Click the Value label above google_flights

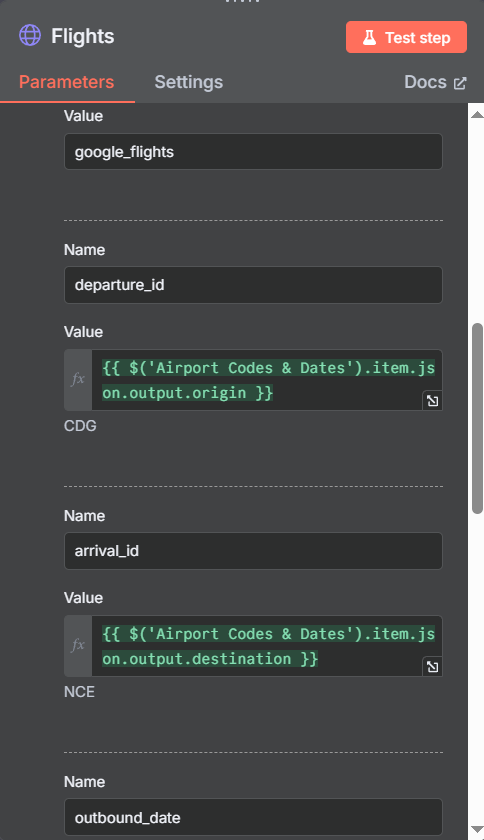point(83,116)
